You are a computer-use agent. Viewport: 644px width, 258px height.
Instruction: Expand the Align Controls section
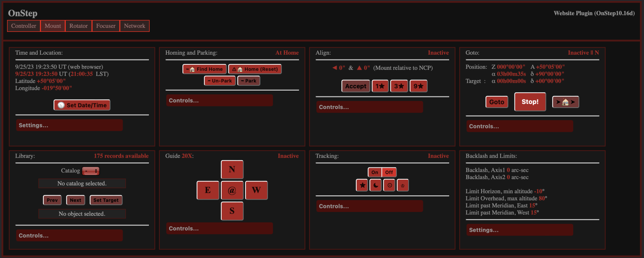point(370,107)
